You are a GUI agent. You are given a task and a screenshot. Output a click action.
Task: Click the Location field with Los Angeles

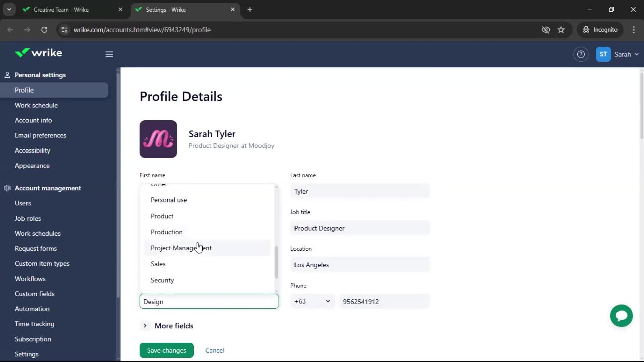360,265
